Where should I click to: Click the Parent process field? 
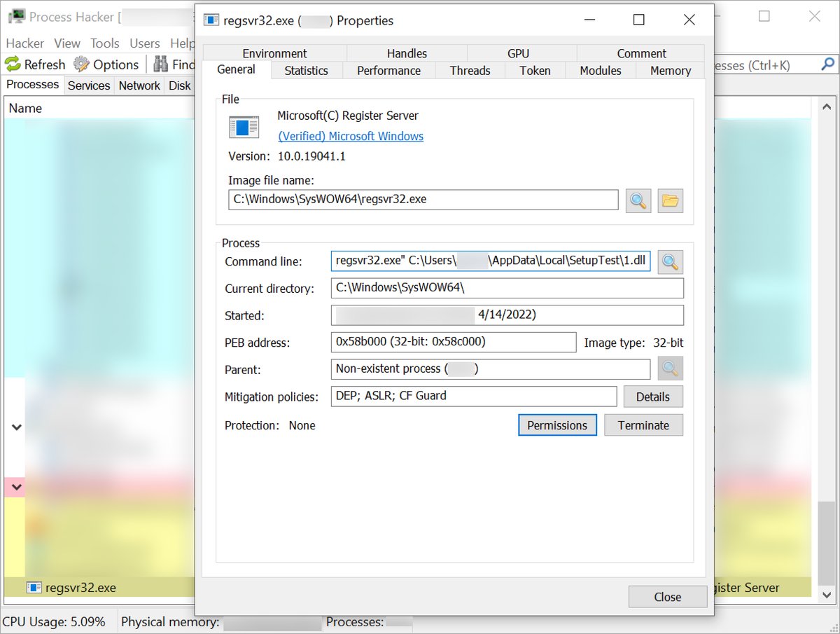491,368
